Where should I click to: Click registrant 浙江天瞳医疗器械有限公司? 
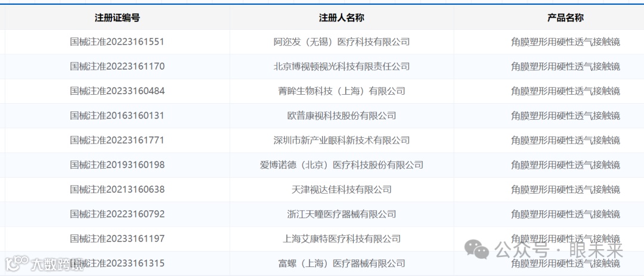pyautogui.click(x=341, y=215)
